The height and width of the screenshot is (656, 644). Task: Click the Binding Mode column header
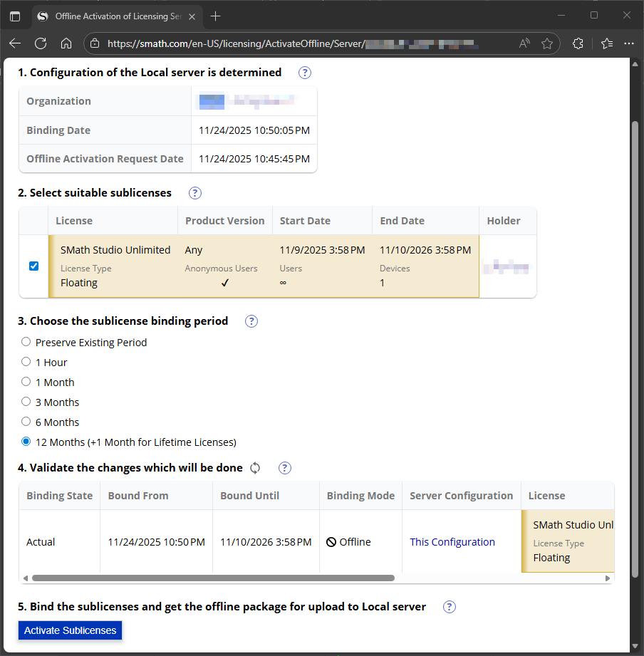[x=360, y=496]
